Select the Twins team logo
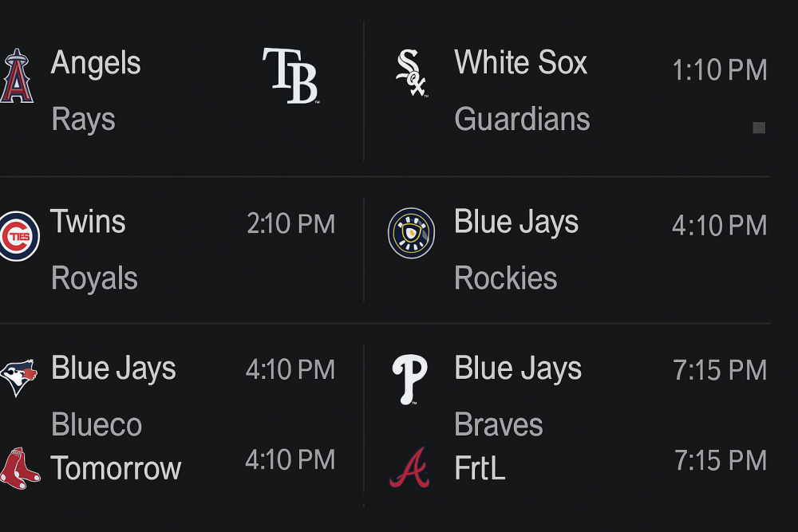Image resolution: width=798 pixels, height=532 pixels. pyautogui.click(x=18, y=235)
